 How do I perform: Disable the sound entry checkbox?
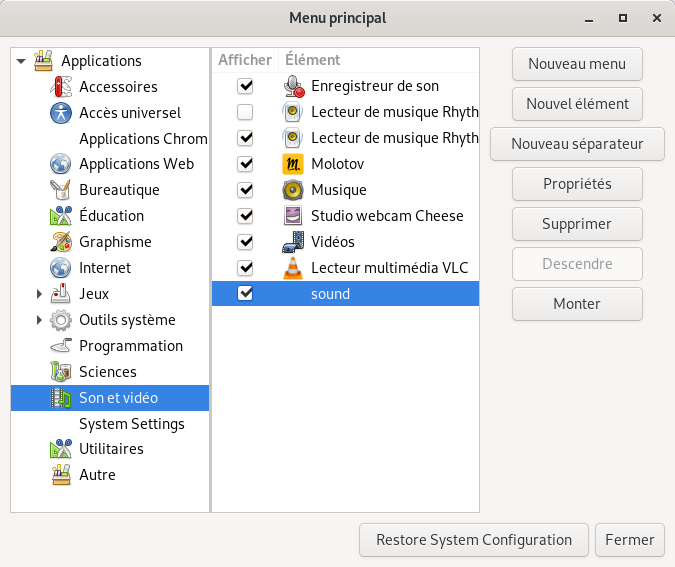point(245,294)
